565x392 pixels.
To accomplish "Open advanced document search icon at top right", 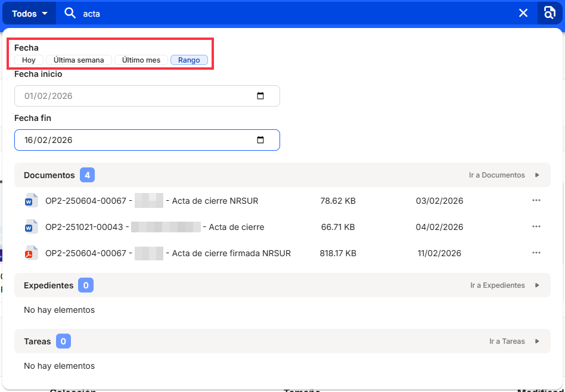I will click(x=550, y=13).
